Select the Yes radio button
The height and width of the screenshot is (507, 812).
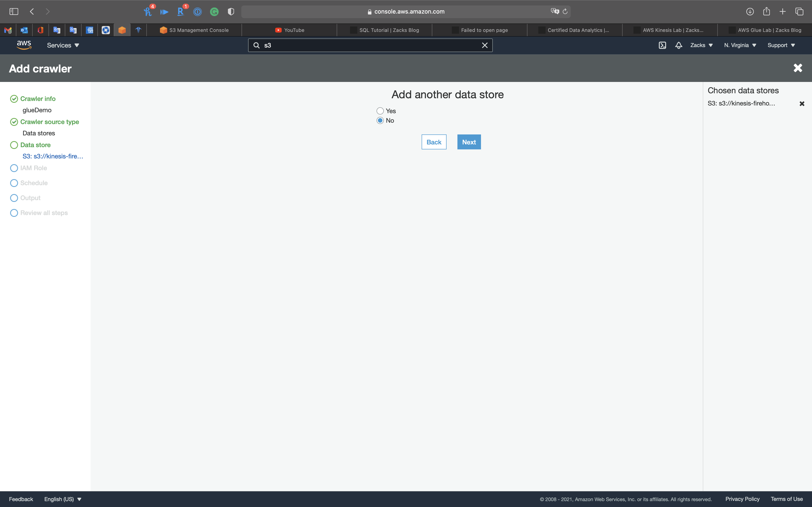coord(380,111)
